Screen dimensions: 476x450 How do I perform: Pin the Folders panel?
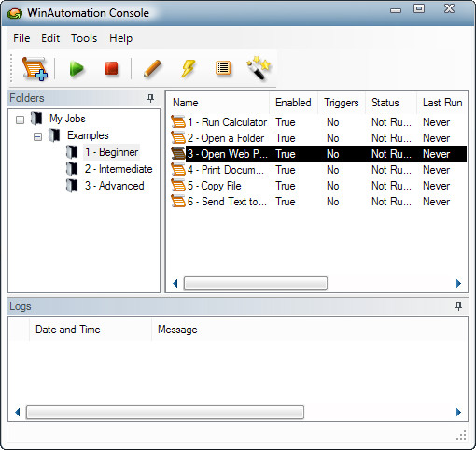[150, 98]
